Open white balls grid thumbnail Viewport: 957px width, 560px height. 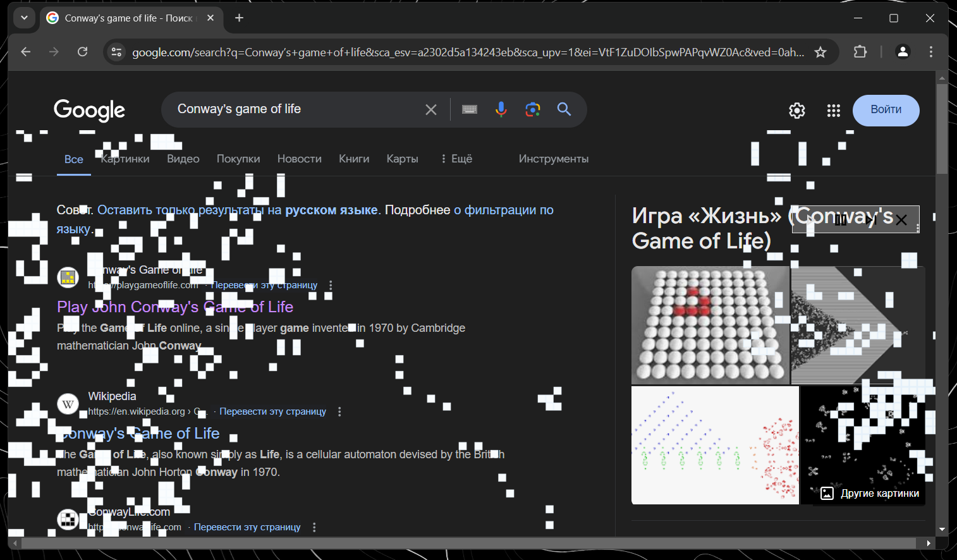[x=710, y=325]
